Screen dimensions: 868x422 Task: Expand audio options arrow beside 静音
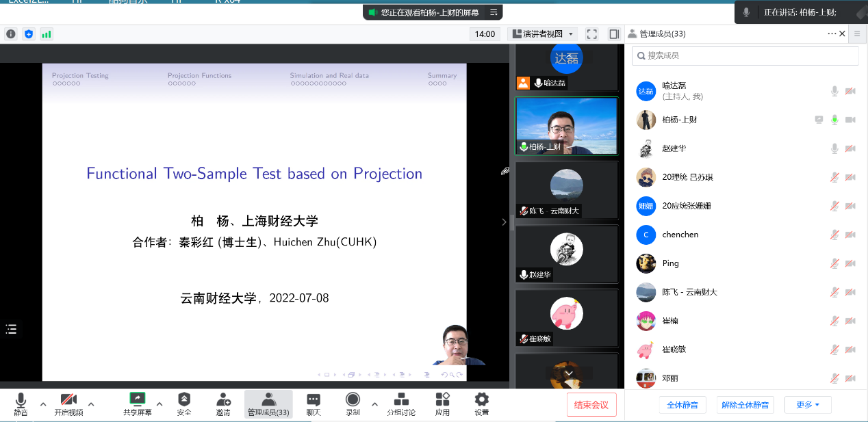[x=43, y=404]
